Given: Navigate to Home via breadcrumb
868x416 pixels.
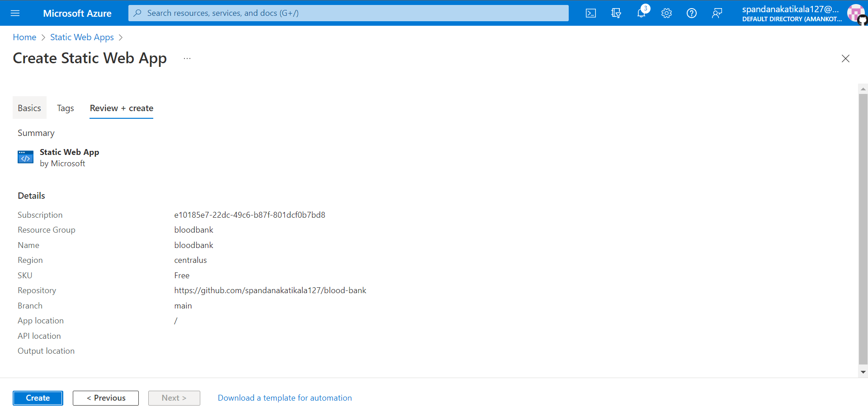Looking at the screenshot, I should tap(24, 37).
